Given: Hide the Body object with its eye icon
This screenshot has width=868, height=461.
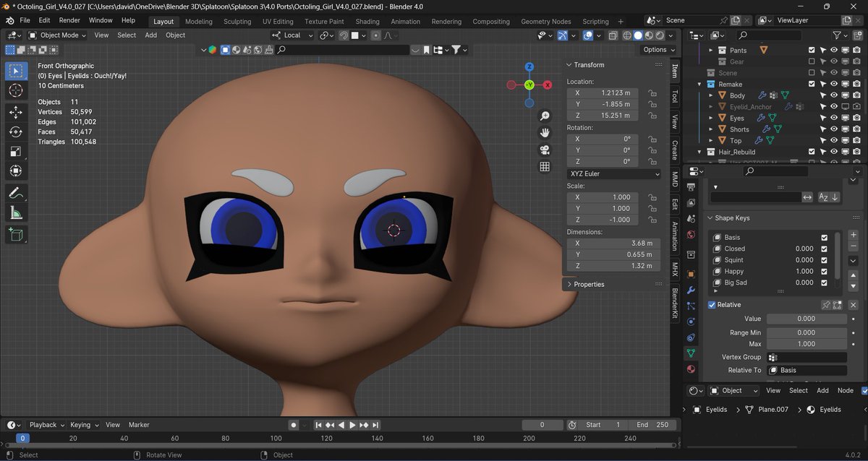Looking at the screenshot, I should point(833,95).
